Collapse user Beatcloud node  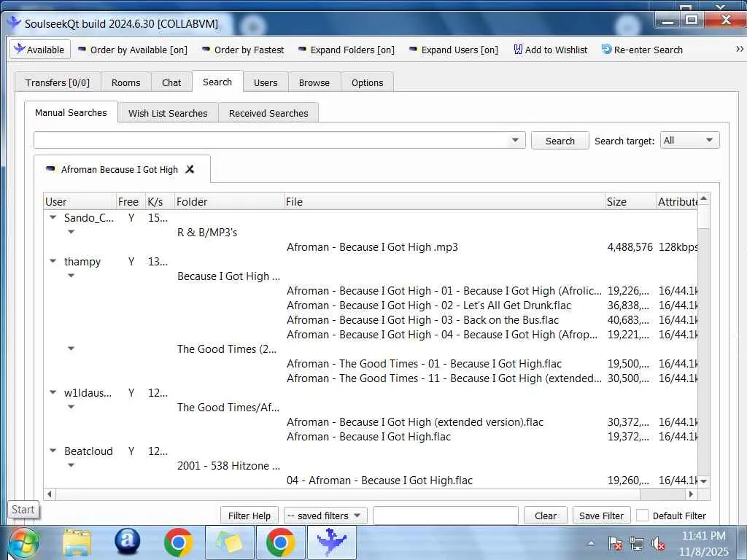tap(53, 451)
